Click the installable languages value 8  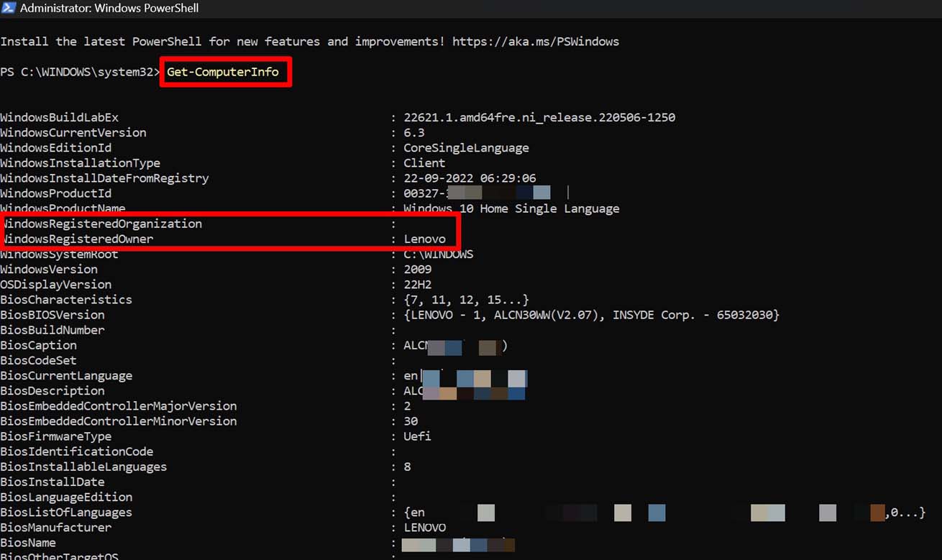[407, 467]
